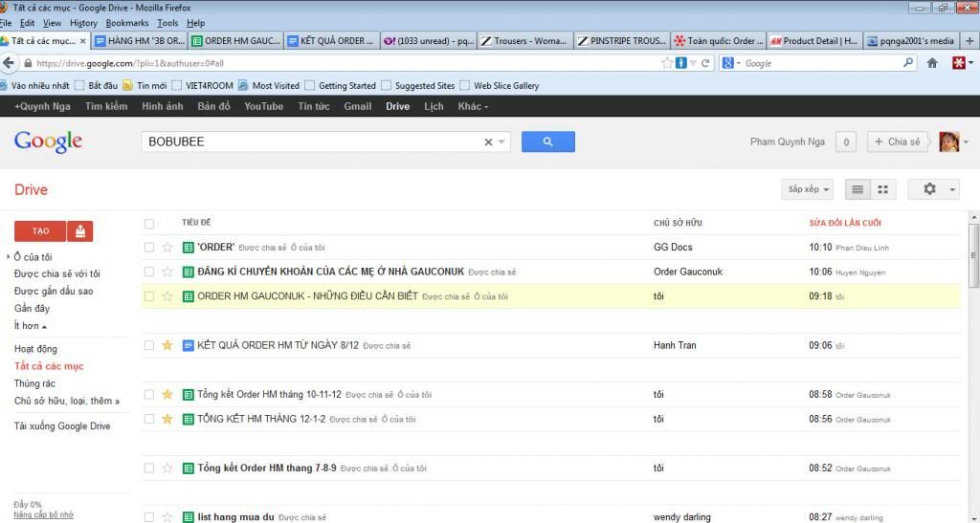Click the Firefox home icon
Viewport: 980px width, 523px height.
[932, 63]
